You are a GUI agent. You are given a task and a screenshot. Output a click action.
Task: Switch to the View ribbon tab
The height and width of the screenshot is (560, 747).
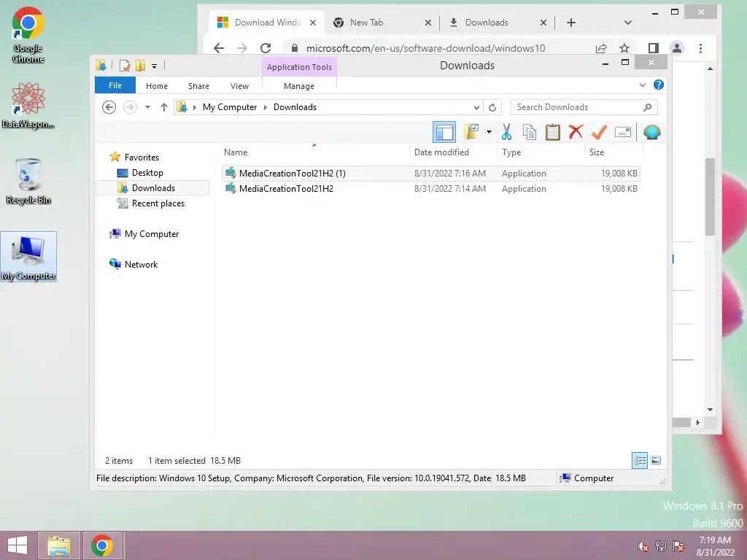tap(239, 86)
